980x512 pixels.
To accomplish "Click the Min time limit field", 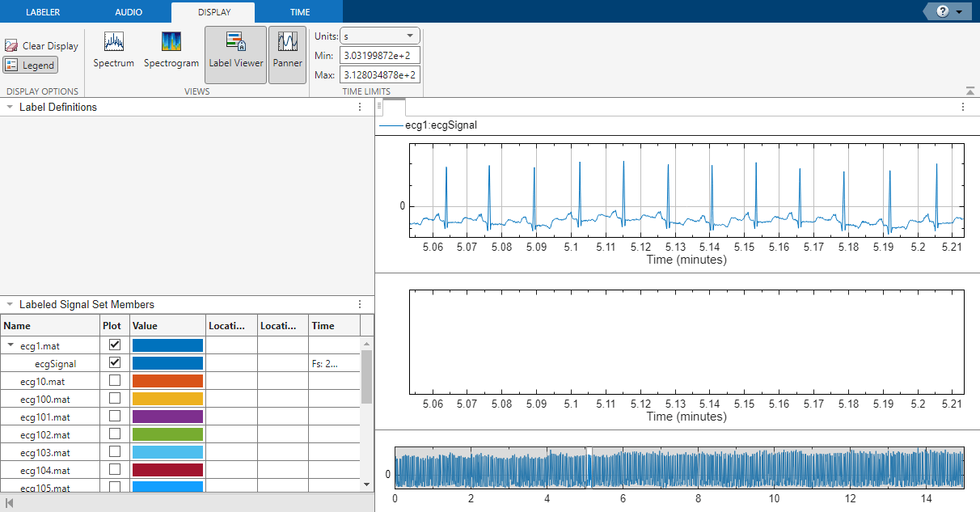I will pos(379,56).
